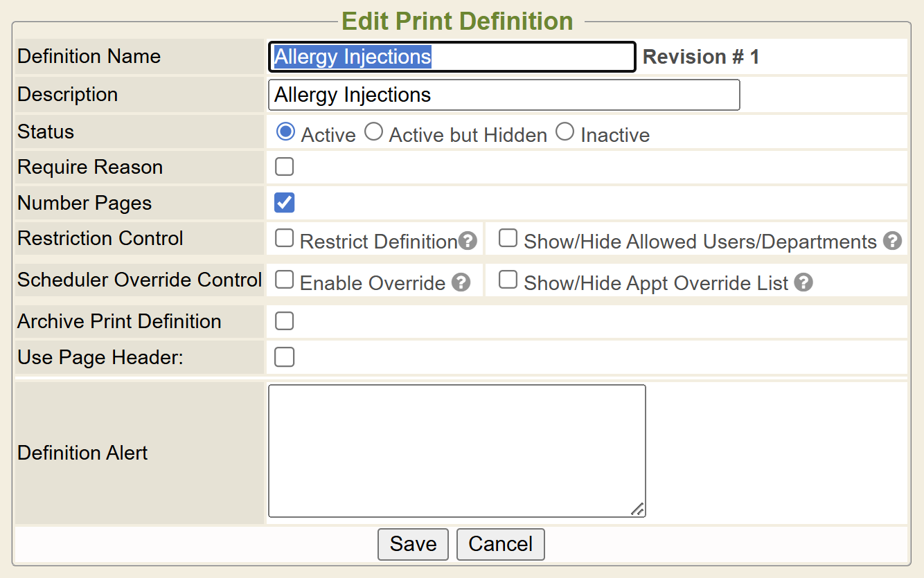Click help icon beside Show/Hide Allowed Users/Departments

tap(893, 241)
